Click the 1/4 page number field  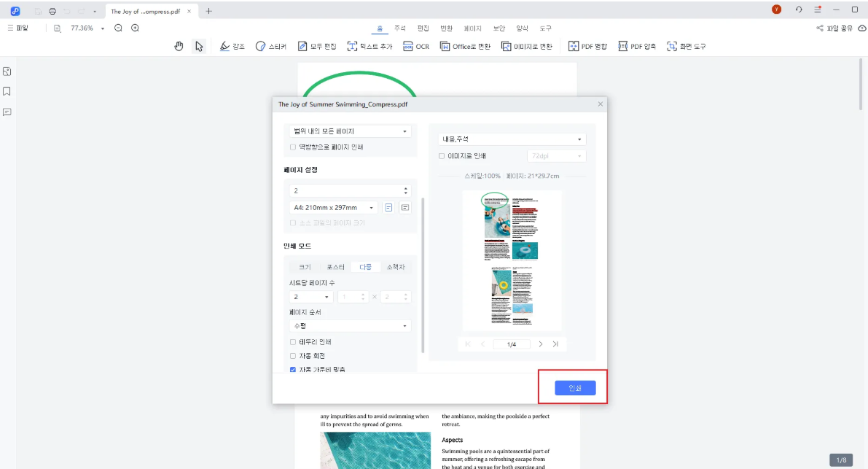[x=512, y=344]
